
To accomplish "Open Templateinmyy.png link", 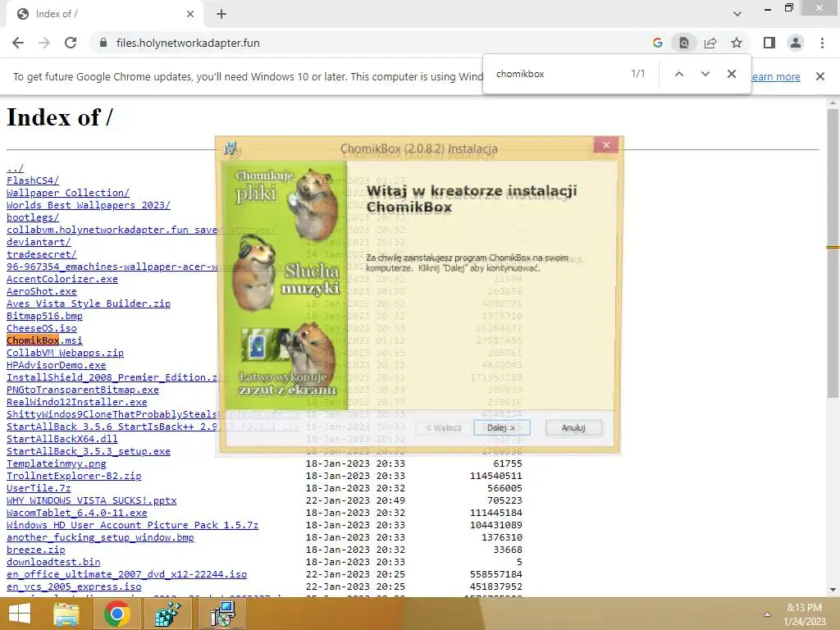I will tap(57, 464).
